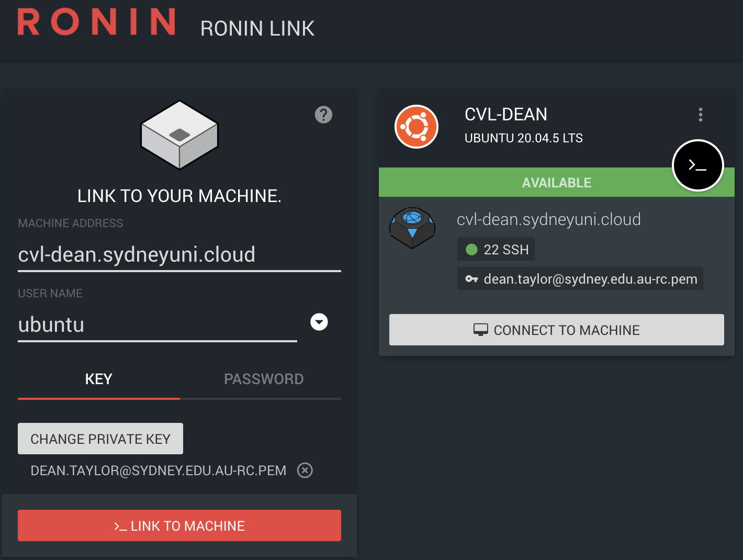Focus the machine address input field
743x560 pixels.
pyautogui.click(x=179, y=255)
